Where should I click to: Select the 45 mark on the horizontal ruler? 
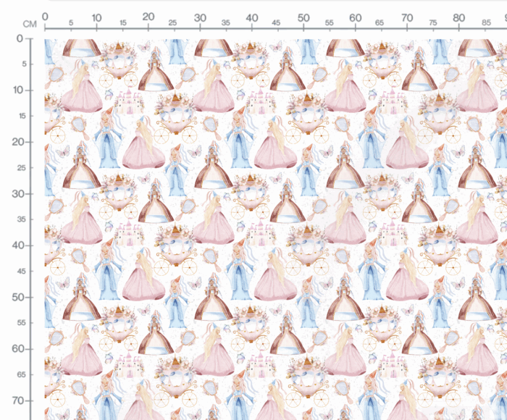coord(276,22)
